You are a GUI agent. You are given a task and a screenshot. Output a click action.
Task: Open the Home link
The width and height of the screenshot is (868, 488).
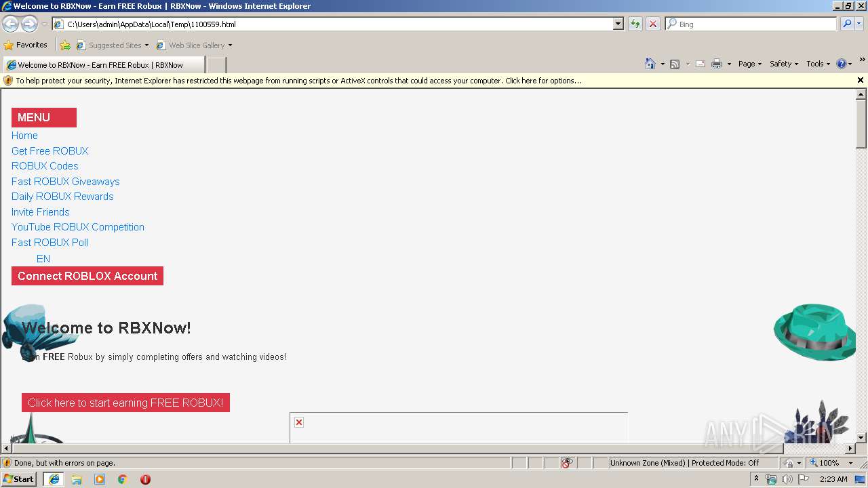point(24,136)
